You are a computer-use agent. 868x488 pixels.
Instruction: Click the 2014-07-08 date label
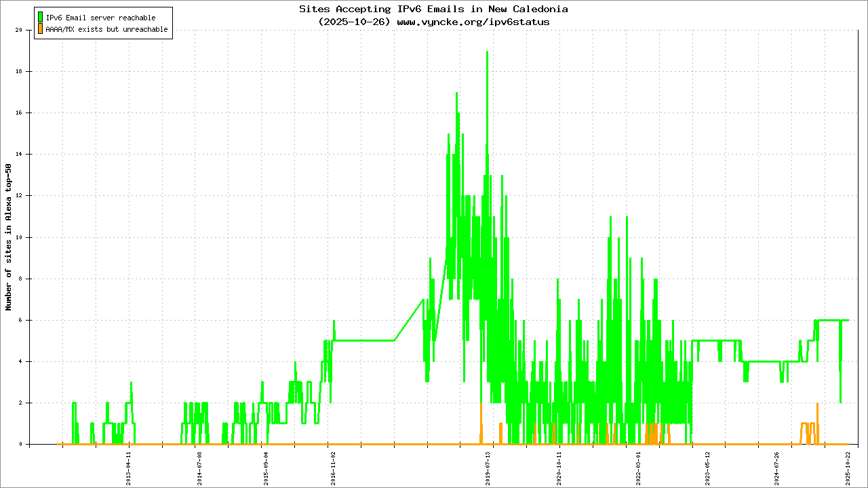(199, 469)
